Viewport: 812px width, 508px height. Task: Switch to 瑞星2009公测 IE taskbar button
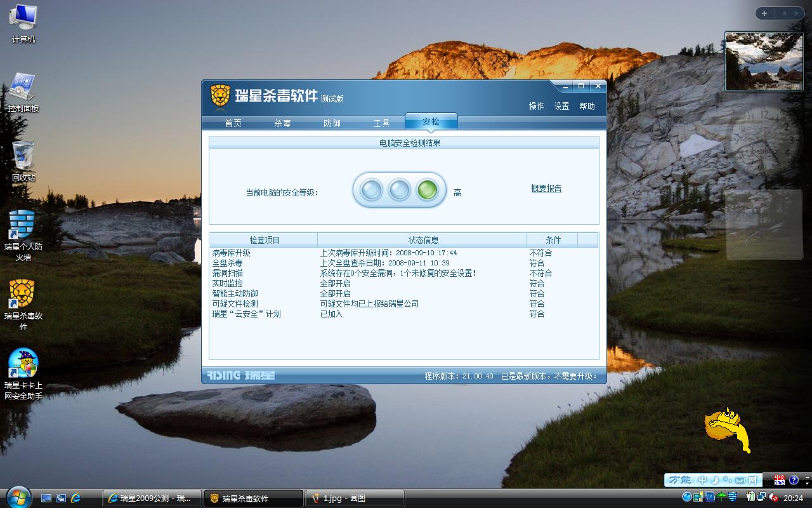tap(152, 498)
